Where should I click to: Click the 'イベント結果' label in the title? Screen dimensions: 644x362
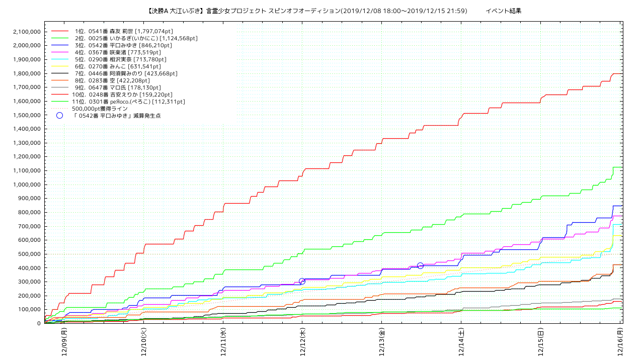pos(503,11)
